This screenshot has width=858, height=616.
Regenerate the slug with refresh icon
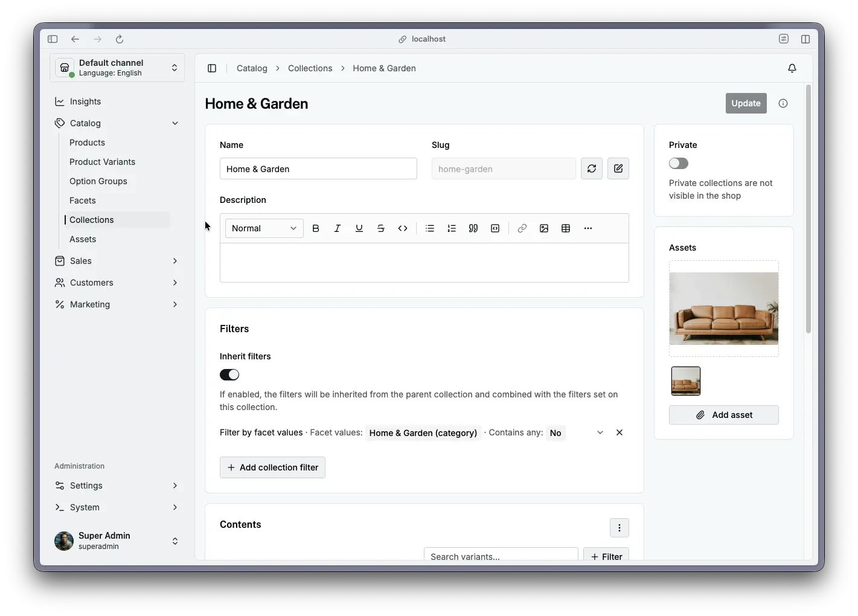592,168
